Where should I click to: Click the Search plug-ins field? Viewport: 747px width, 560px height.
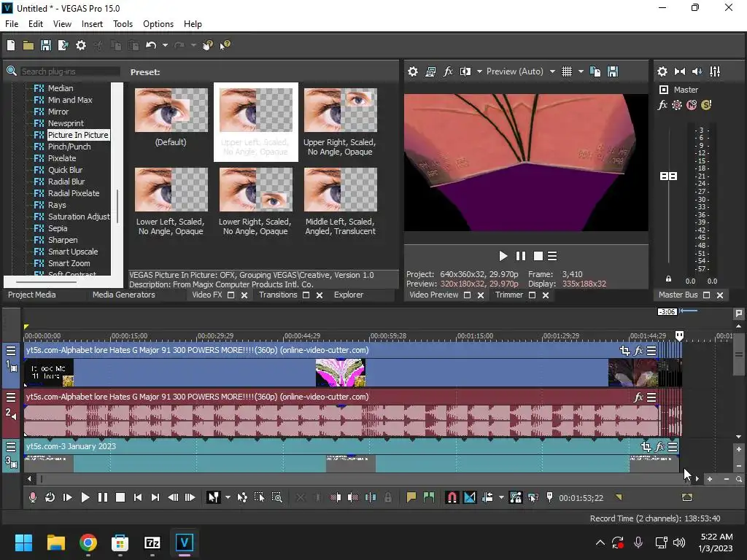(x=69, y=71)
